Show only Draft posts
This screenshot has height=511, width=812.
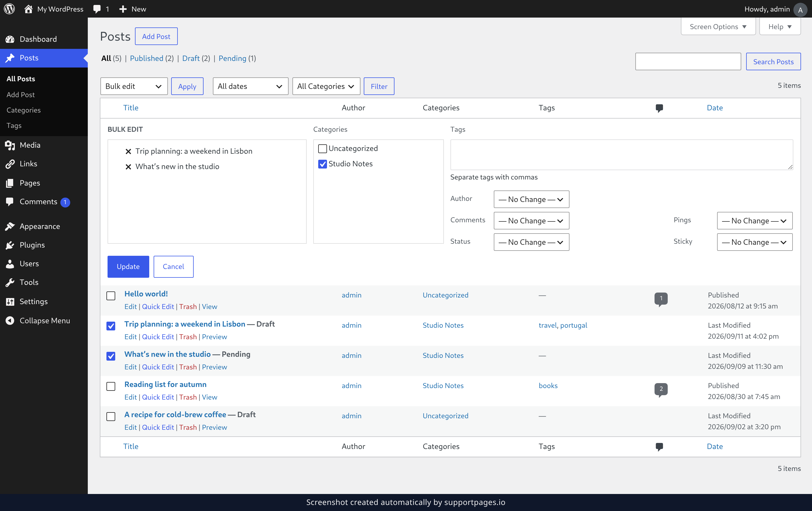[x=191, y=58]
